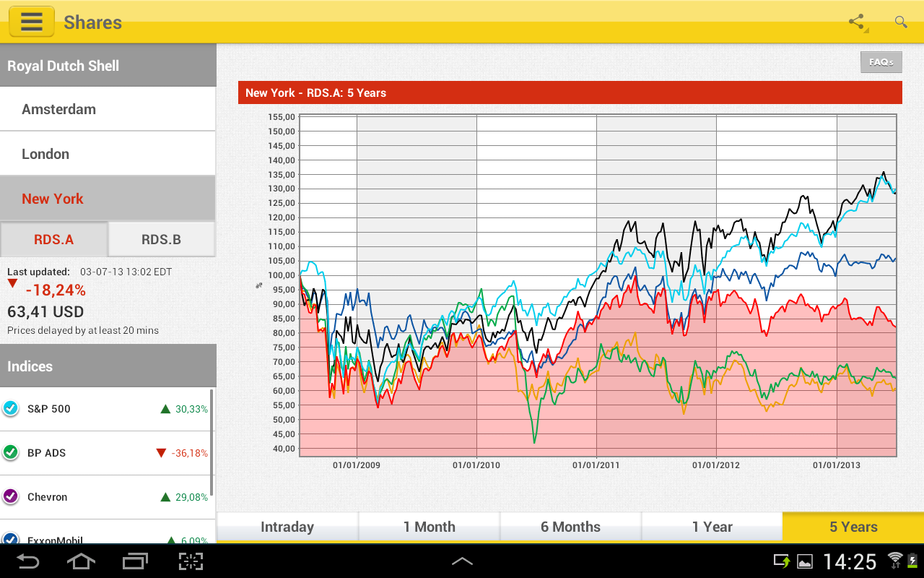Switch to RDS.A share class
Screen dimensions: 924x578
(x=54, y=239)
